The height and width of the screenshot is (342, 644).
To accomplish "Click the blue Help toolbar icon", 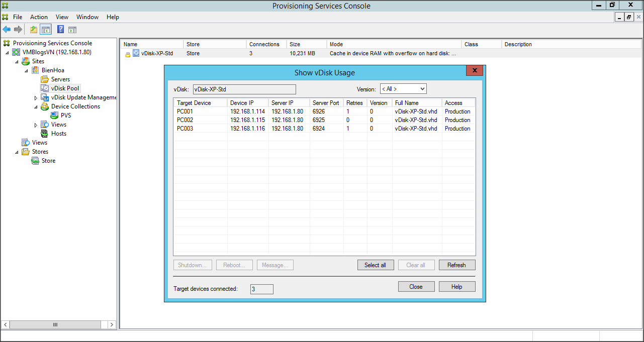I will coord(60,30).
